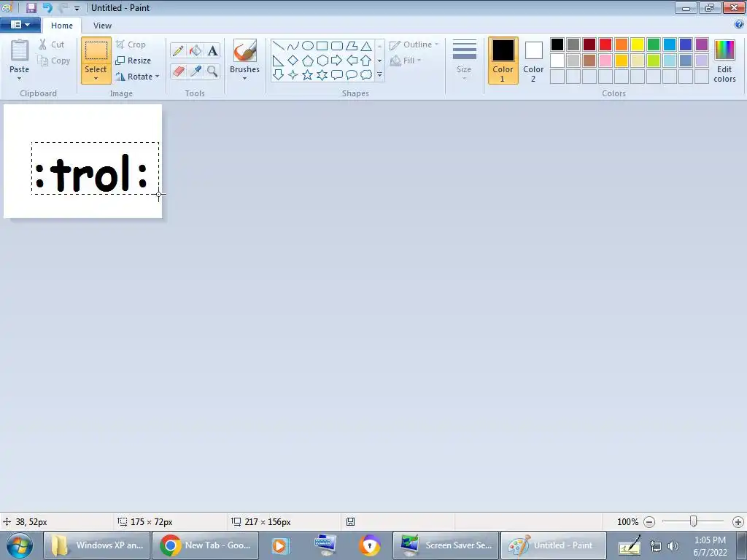Select the Pencil tool
Image resolution: width=747 pixels, height=560 pixels.
click(x=178, y=50)
